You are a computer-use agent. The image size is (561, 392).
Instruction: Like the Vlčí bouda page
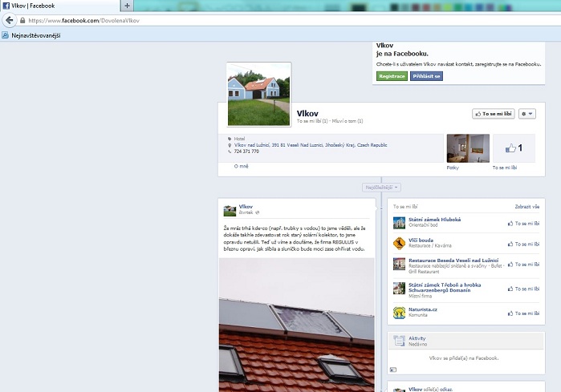[523, 244]
